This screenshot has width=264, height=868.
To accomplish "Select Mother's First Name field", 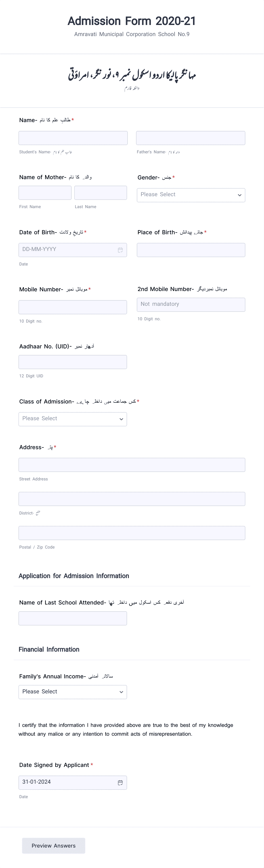I will (x=45, y=193).
